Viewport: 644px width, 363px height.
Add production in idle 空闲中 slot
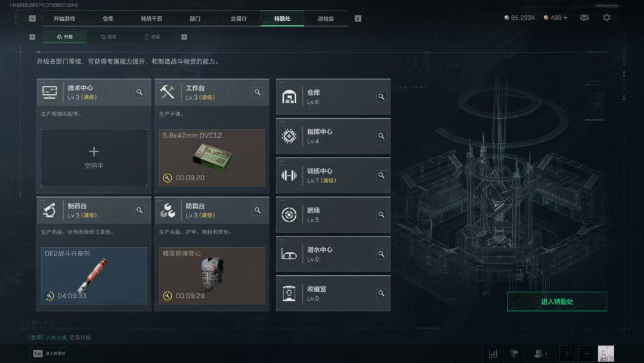coord(94,158)
